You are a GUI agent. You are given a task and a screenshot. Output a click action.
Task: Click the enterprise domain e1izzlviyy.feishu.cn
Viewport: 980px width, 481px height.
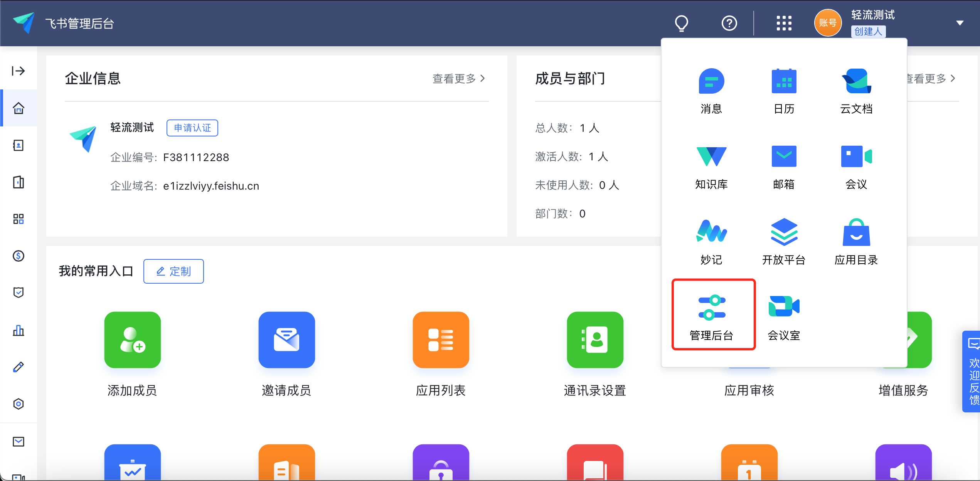(x=211, y=186)
